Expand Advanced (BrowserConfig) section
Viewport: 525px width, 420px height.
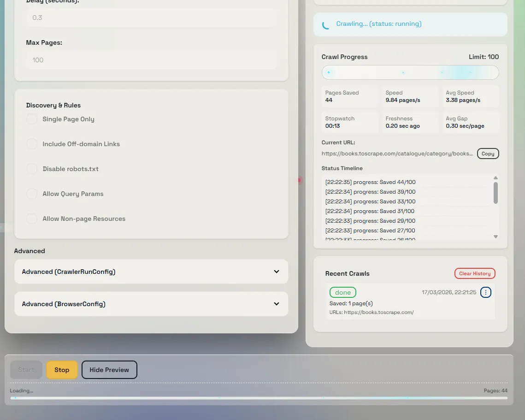tap(151, 304)
